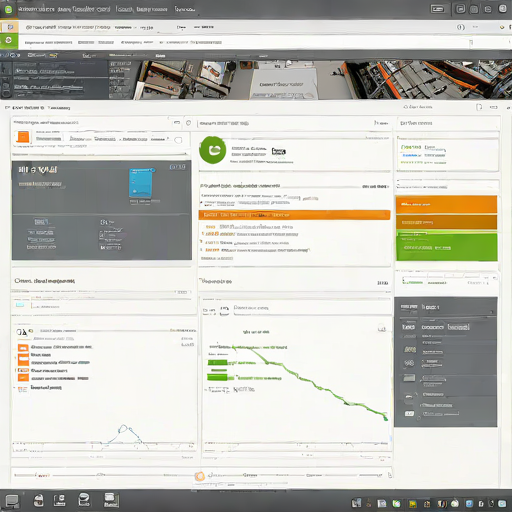Click the yellow tray icon in the bottom taskbar
The height and width of the screenshot is (512, 512).
pyautogui.click(x=413, y=504)
